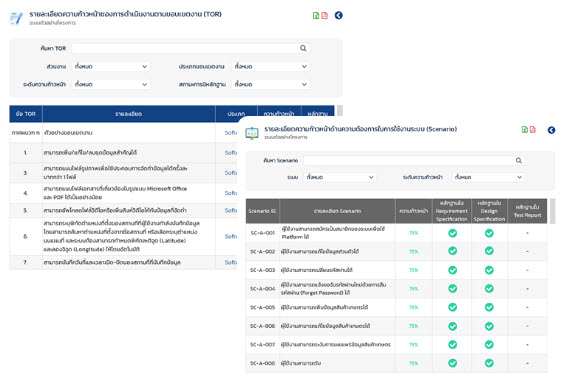This screenshot has height=386, width=563.
Task: Export Scenario report to PDF icon
Action: click(532, 130)
